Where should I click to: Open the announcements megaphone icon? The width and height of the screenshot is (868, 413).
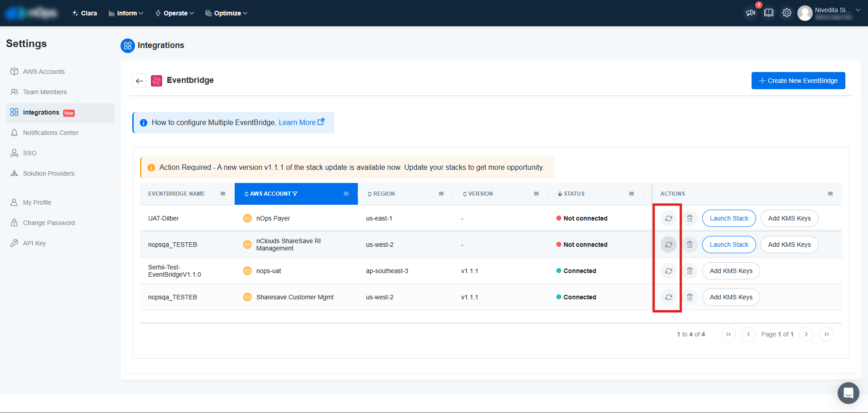(x=751, y=13)
